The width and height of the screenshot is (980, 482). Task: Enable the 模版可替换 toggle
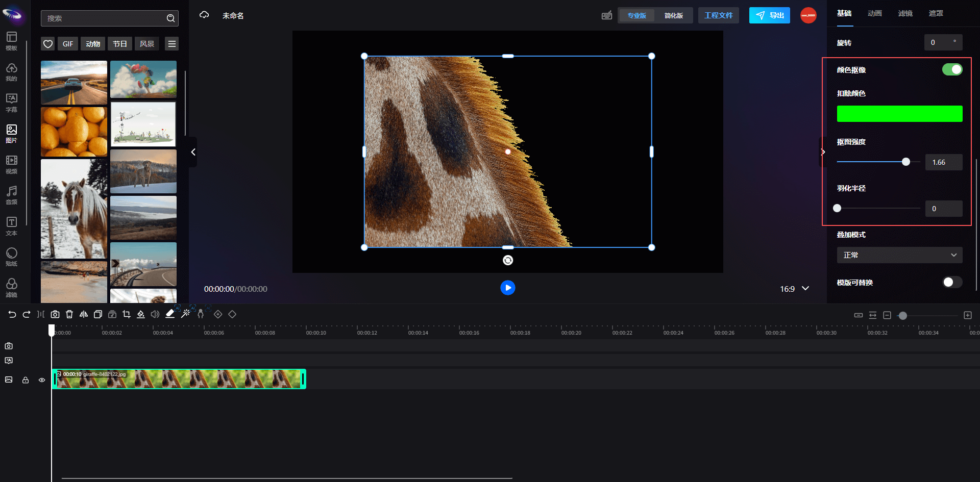[x=952, y=282]
